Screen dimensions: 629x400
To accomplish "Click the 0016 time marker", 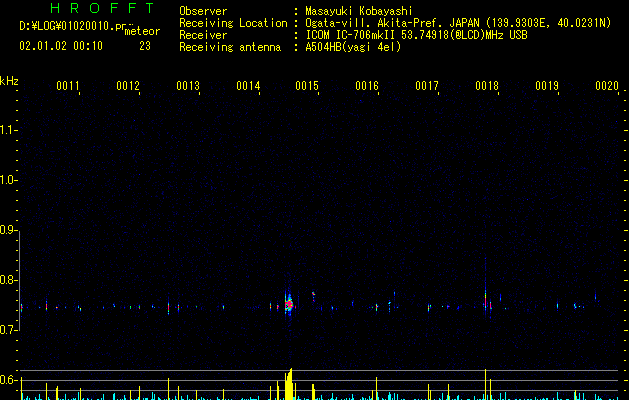I will pyautogui.click(x=367, y=86).
